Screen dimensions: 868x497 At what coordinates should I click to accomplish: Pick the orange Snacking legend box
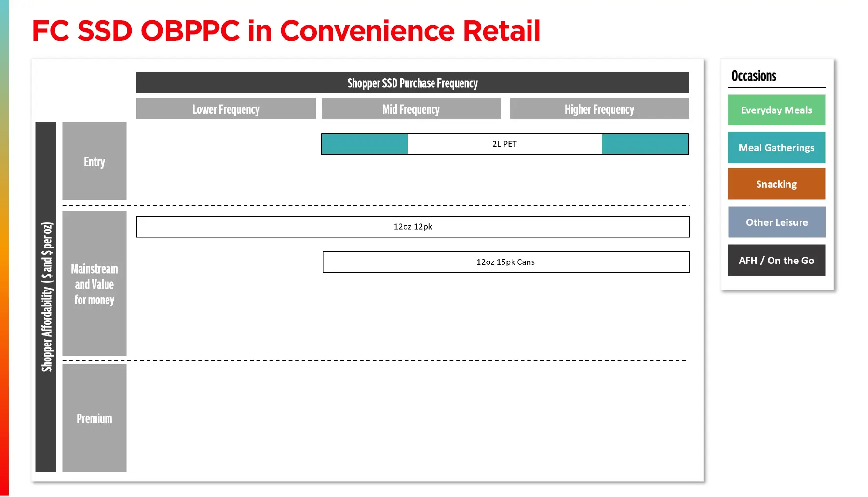776,184
